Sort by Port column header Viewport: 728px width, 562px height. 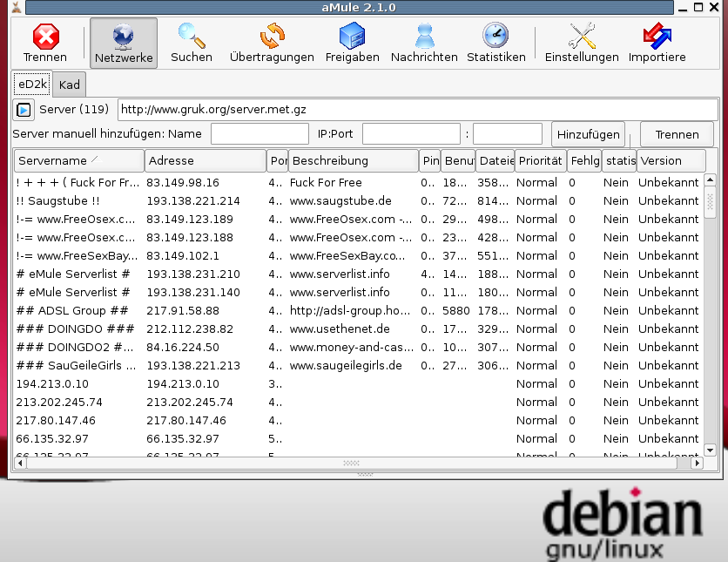point(278,160)
